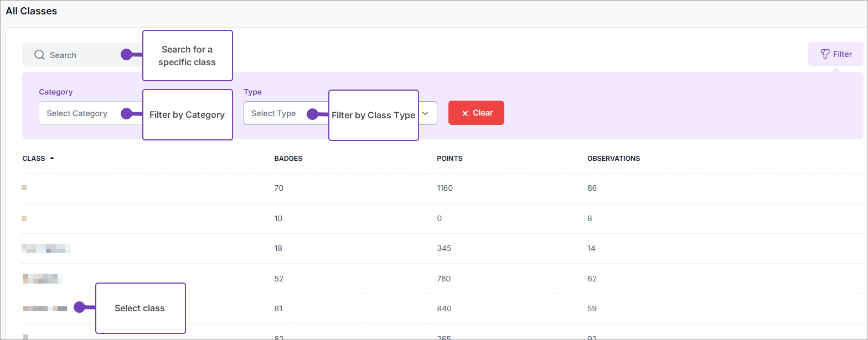Viewport: 868px width, 340px height.
Task: Click the X icon inside the Clear button
Action: (465, 113)
